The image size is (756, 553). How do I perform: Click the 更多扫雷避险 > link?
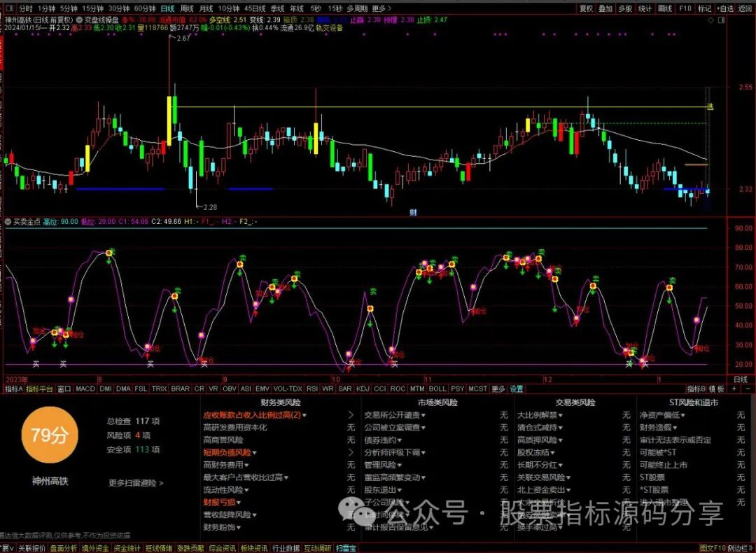coord(136,482)
